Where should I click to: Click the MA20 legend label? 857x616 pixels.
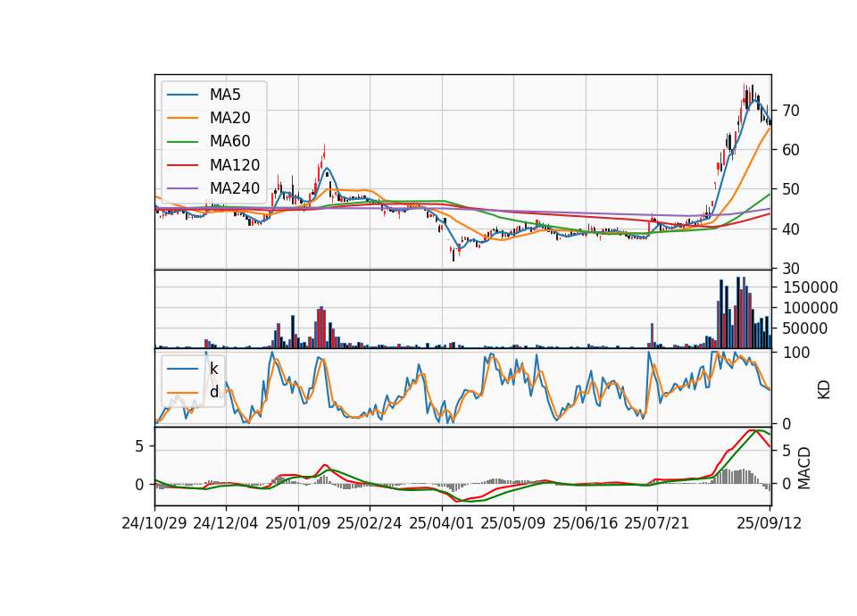(x=229, y=118)
